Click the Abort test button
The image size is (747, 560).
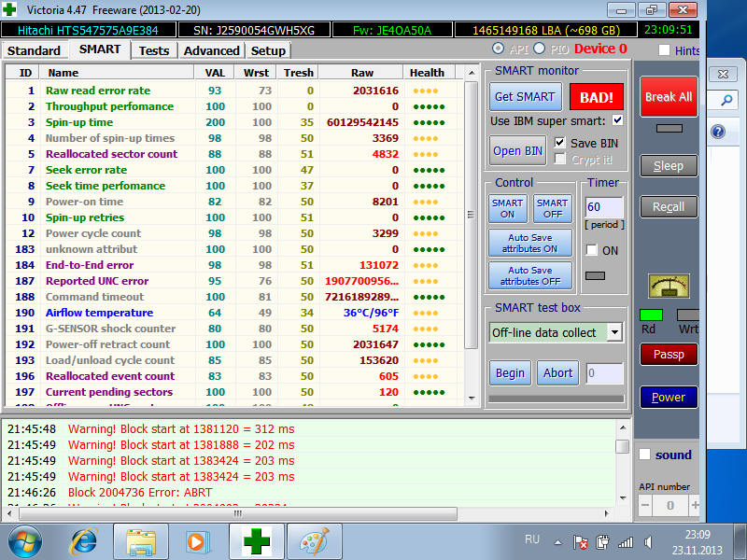(x=557, y=372)
